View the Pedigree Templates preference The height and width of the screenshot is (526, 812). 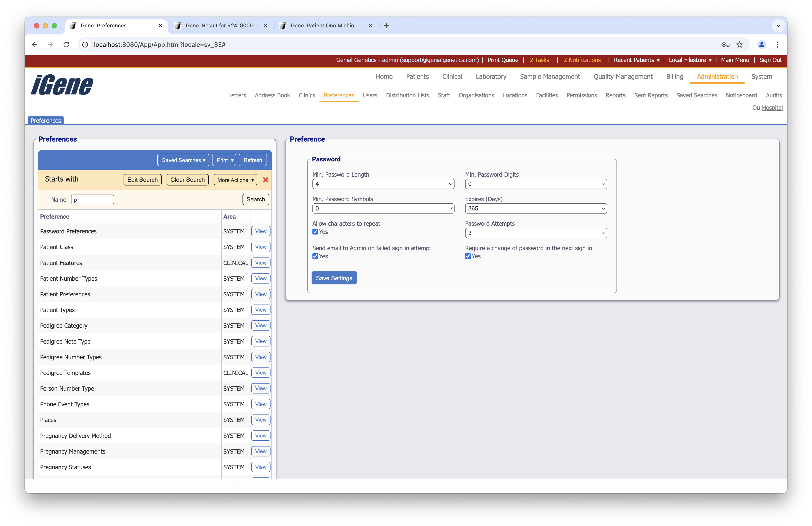261,373
